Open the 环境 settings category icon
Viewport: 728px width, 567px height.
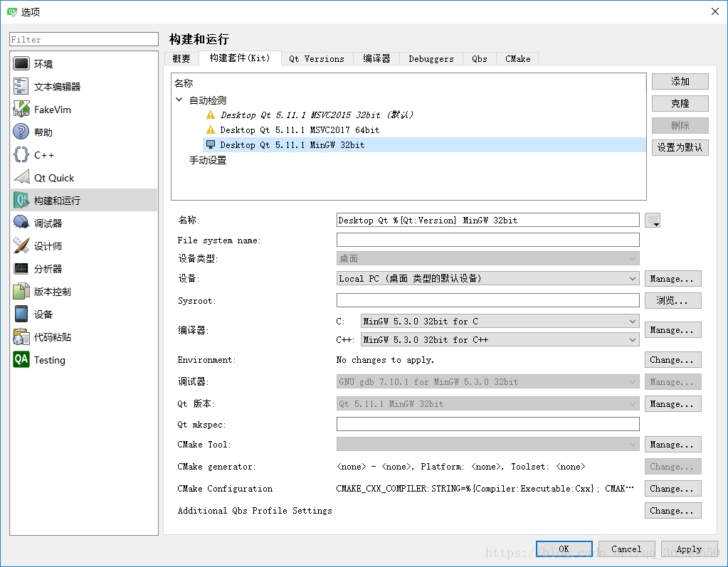21,63
